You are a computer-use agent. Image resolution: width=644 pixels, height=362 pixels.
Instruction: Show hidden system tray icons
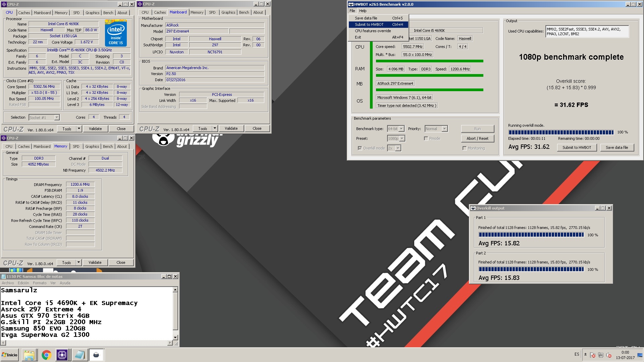[x=585, y=355]
